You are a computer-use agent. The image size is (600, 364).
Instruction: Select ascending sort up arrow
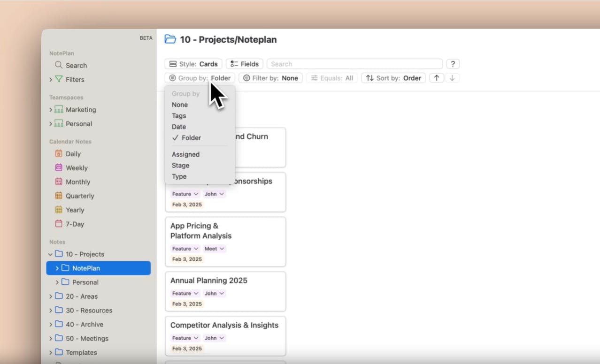(436, 78)
